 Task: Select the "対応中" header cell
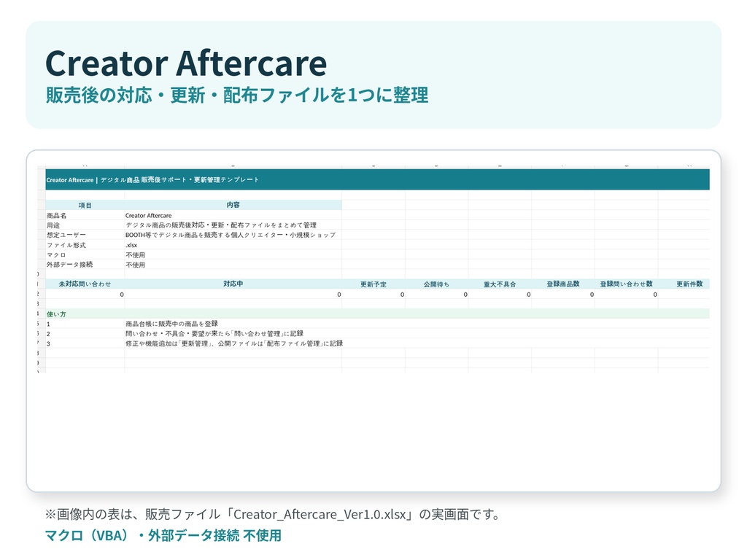233,284
